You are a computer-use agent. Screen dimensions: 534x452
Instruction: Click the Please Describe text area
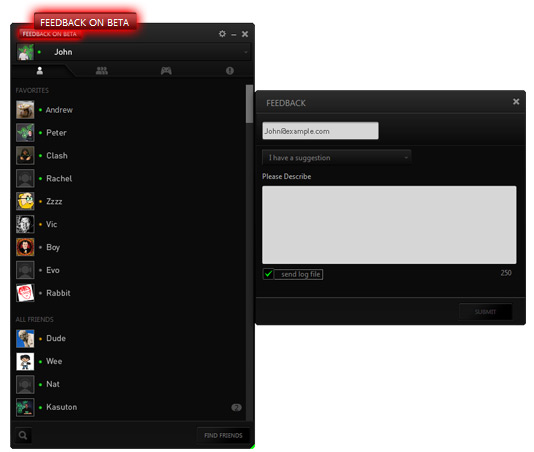[x=389, y=225]
